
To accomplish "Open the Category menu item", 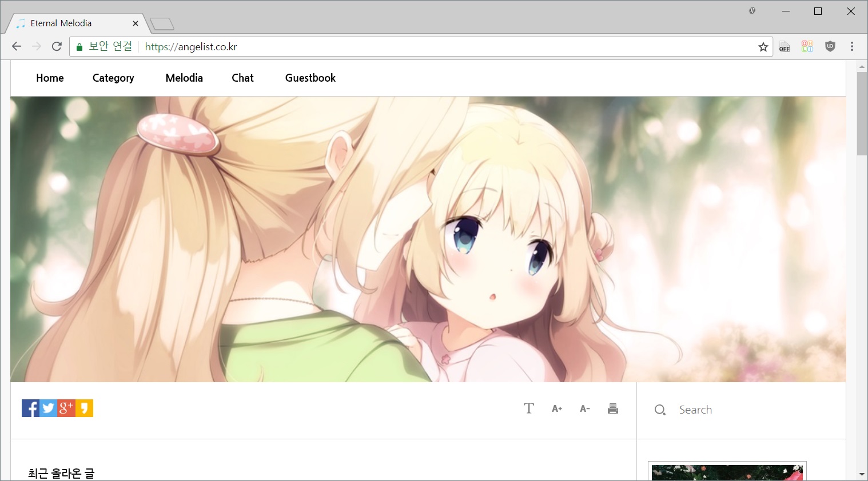I will 113,78.
